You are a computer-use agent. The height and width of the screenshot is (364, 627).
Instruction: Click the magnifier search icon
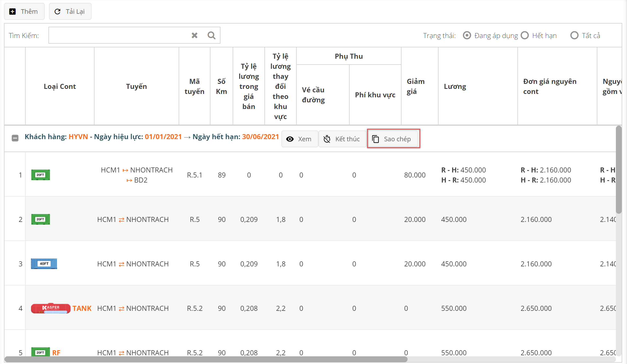pyautogui.click(x=211, y=35)
